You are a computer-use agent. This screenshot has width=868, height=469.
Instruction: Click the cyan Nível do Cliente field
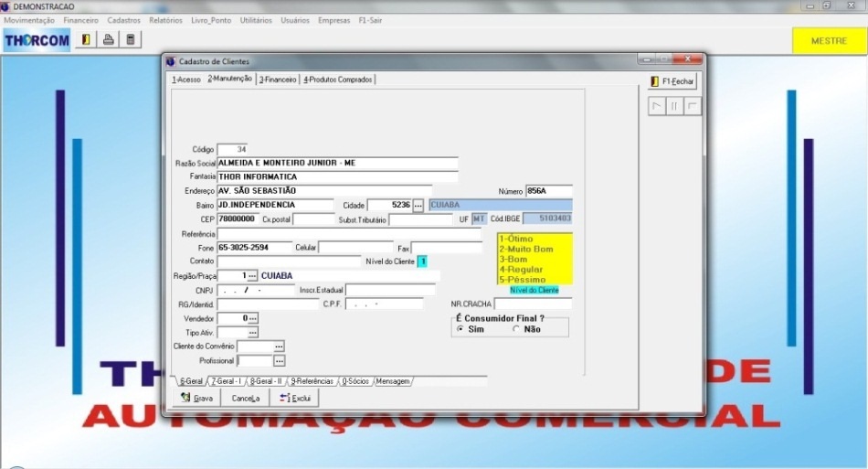tap(422, 261)
